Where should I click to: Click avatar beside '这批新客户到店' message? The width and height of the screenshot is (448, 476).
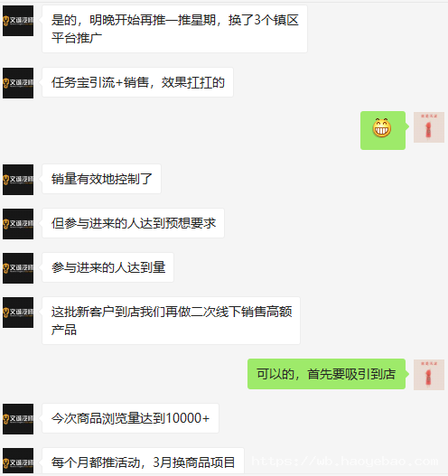pyautogui.click(x=18, y=313)
